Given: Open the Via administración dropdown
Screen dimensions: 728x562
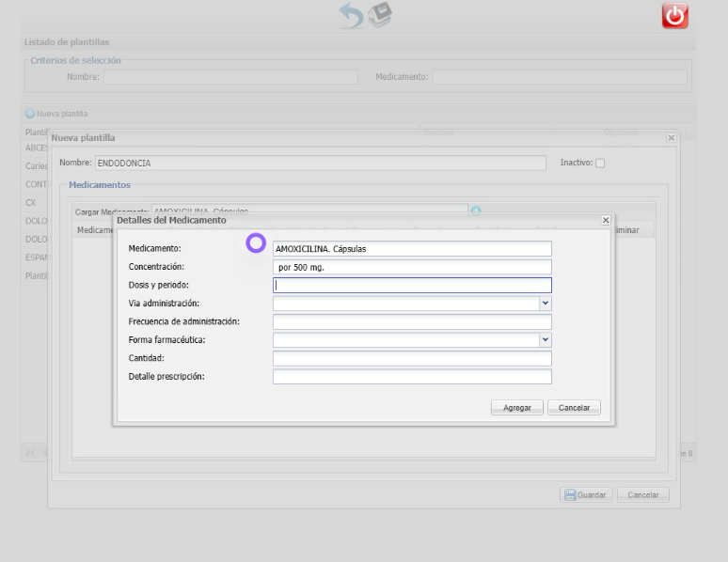Looking at the screenshot, I should (x=545, y=304).
